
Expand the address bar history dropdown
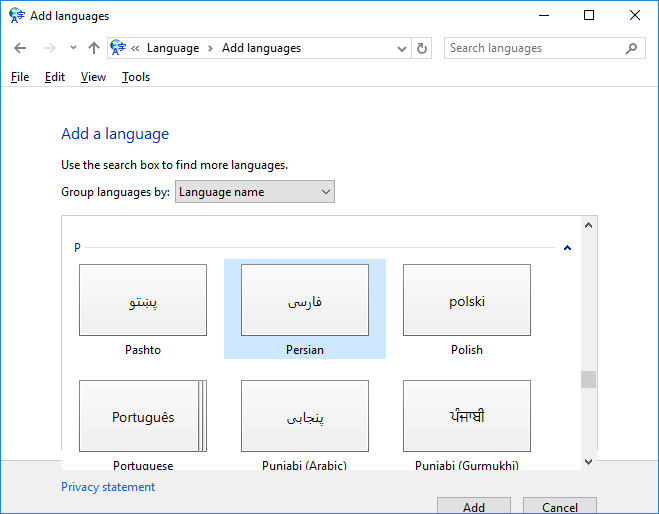tap(402, 48)
